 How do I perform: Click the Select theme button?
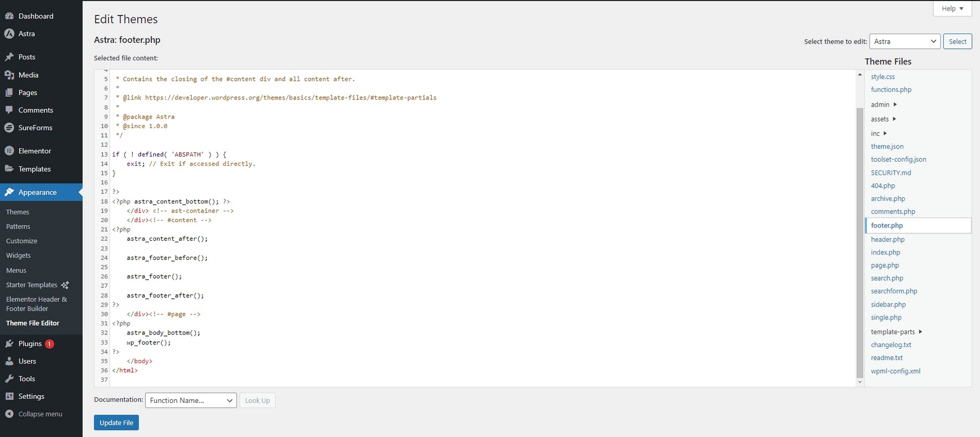957,41
